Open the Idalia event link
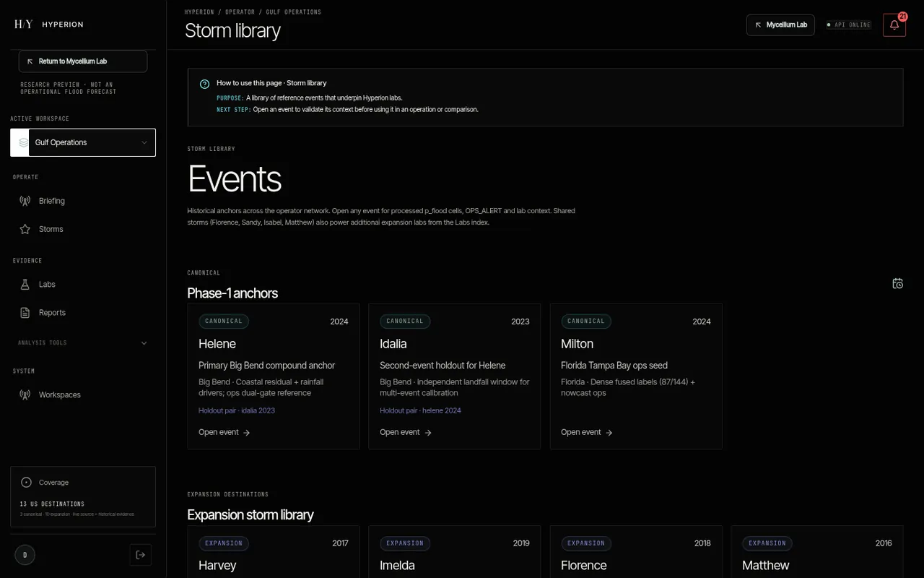 point(406,432)
